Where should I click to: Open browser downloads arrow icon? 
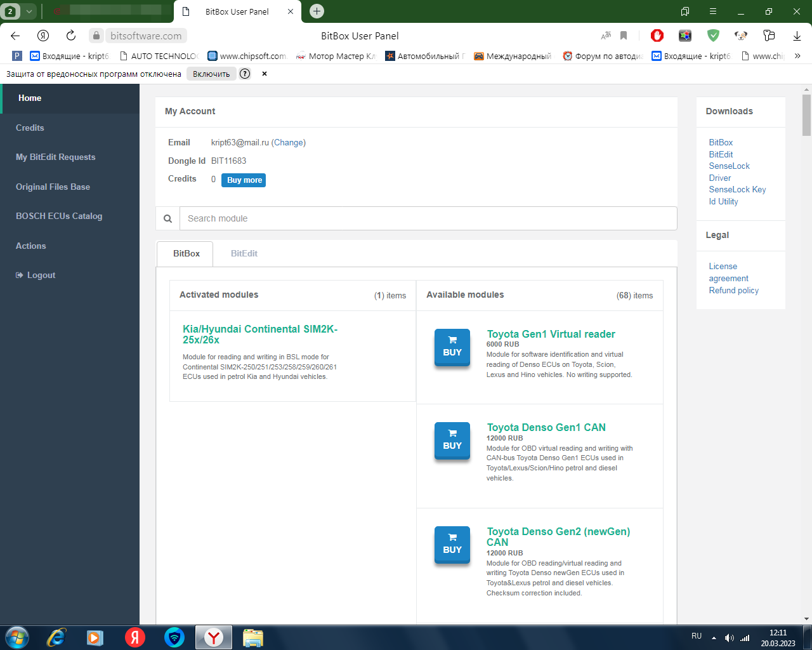coord(797,36)
